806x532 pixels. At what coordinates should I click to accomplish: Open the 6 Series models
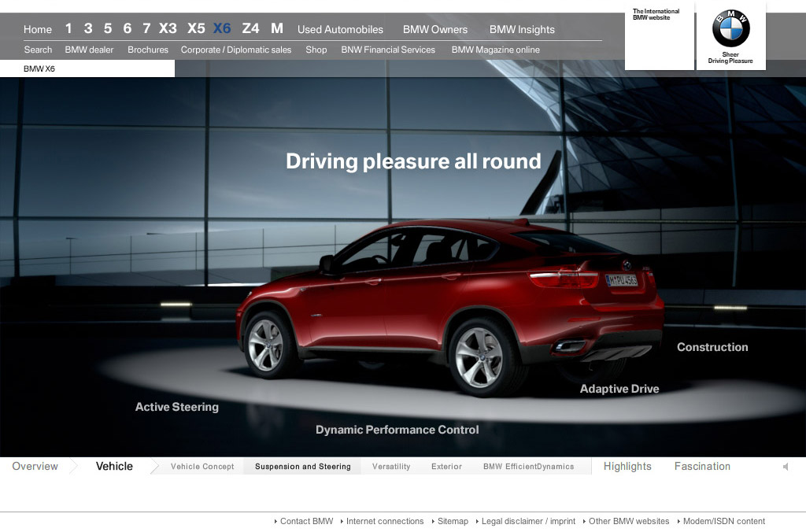point(127,28)
